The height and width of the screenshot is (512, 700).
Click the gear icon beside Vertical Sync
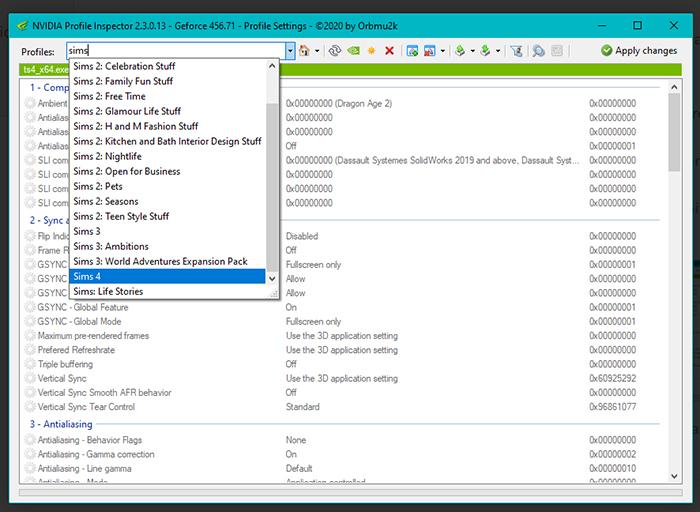click(x=30, y=379)
